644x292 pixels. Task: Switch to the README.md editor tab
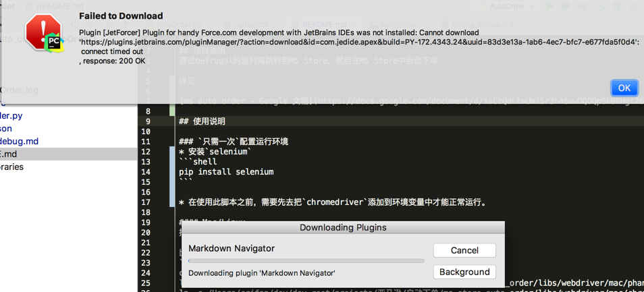pyautogui.click(x=323, y=24)
